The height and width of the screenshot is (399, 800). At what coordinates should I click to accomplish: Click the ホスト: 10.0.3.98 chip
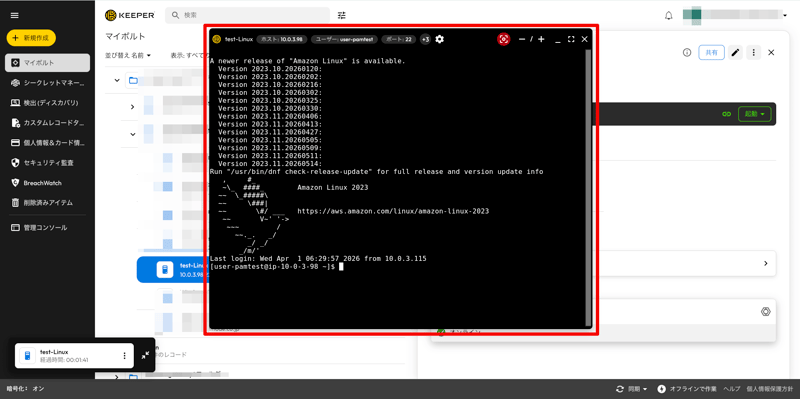[282, 39]
